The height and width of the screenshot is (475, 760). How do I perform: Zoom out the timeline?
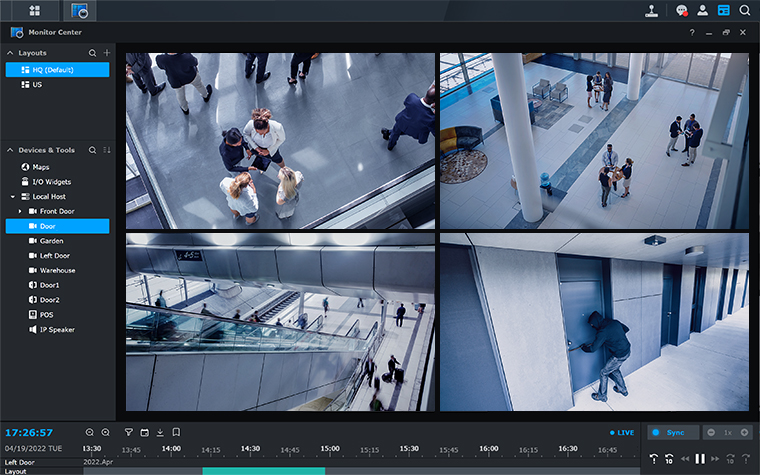[90, 432]
